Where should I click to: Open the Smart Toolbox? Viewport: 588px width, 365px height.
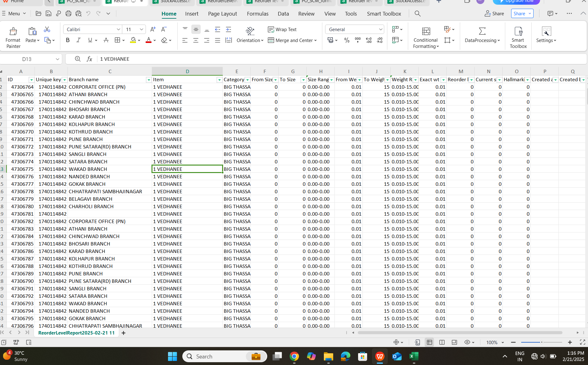click(518, 37)
